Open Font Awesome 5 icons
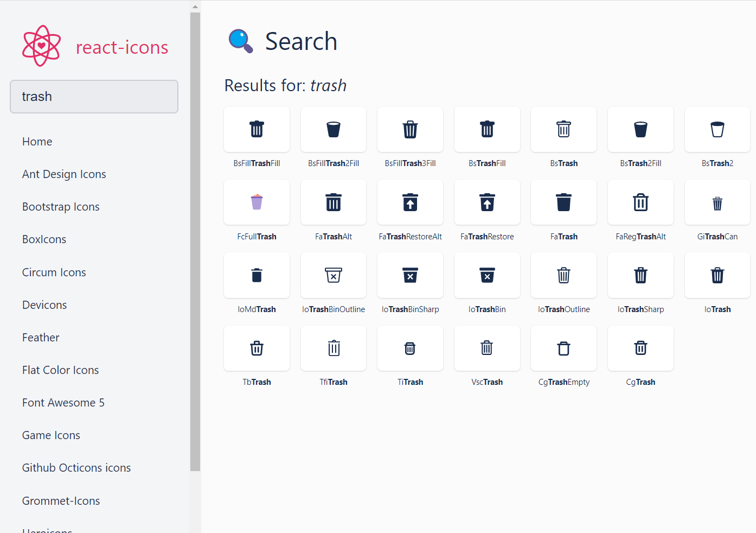The height and width of the screenshot is (533, 756). click(x=63, y=403)
